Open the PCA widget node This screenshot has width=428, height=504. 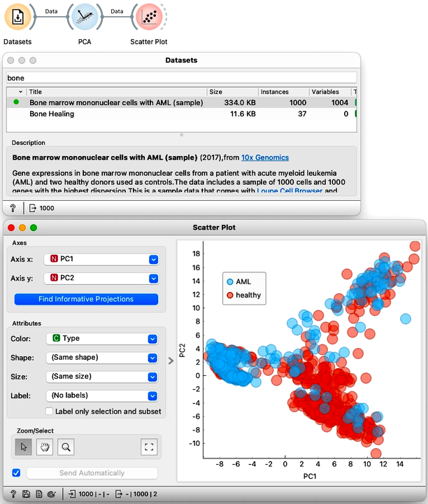[85, 17]
